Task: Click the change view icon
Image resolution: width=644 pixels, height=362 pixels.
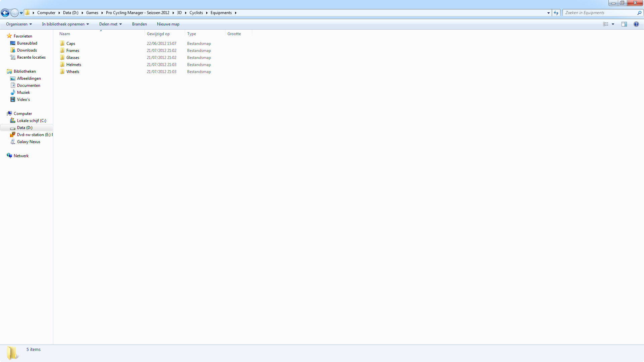Action: tap(606, 24)
